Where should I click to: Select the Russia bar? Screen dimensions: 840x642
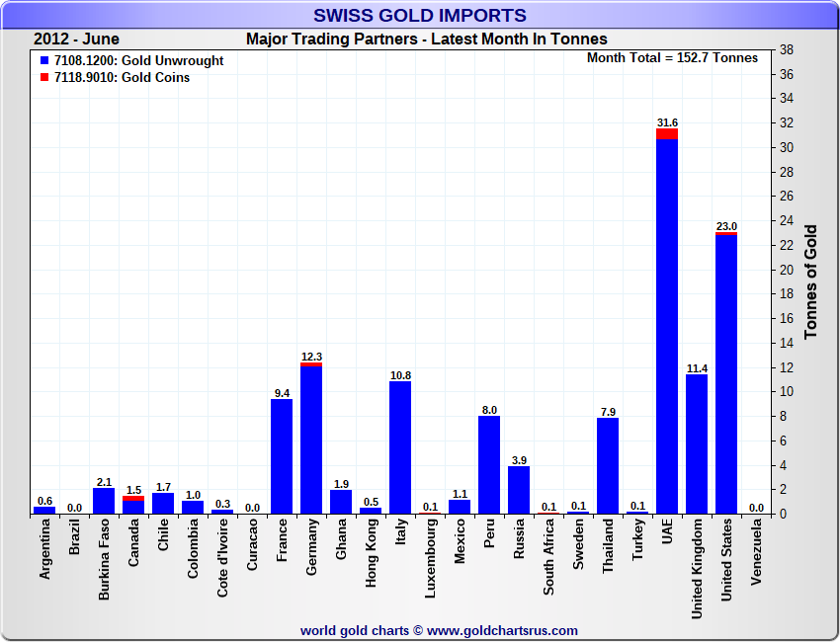coord(519,490)
